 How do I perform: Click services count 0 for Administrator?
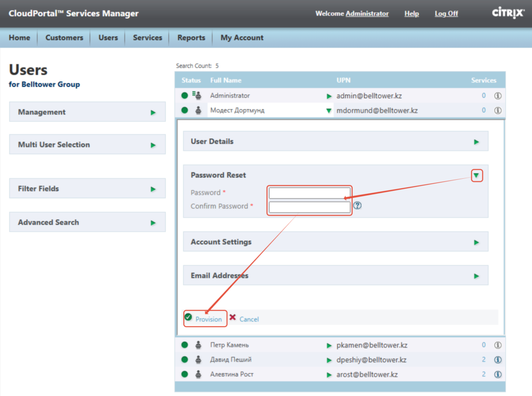(484, 96)
